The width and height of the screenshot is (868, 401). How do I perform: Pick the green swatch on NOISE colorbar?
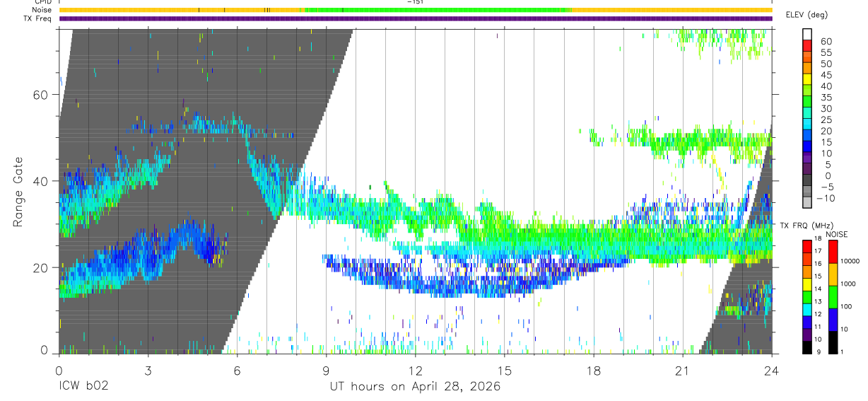[832, 296]
